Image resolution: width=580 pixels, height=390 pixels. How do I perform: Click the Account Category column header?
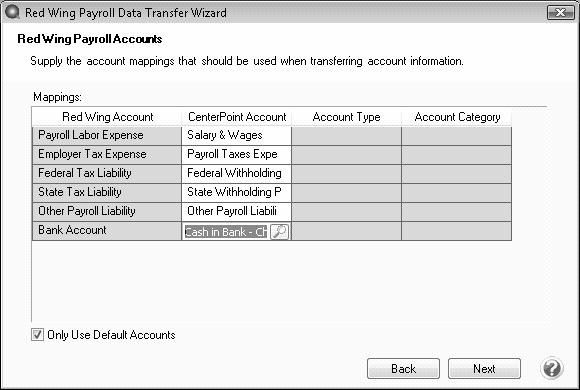[x=457, y=117]
